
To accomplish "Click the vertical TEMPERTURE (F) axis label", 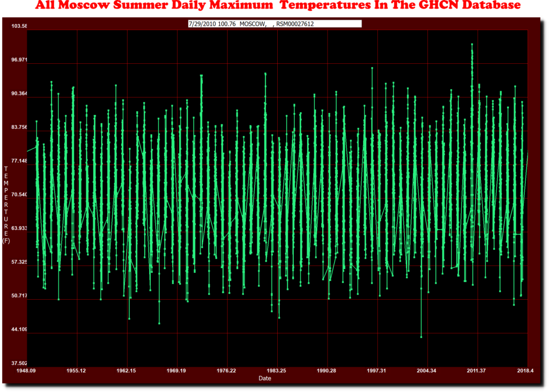I will click(x=6, y=204).
